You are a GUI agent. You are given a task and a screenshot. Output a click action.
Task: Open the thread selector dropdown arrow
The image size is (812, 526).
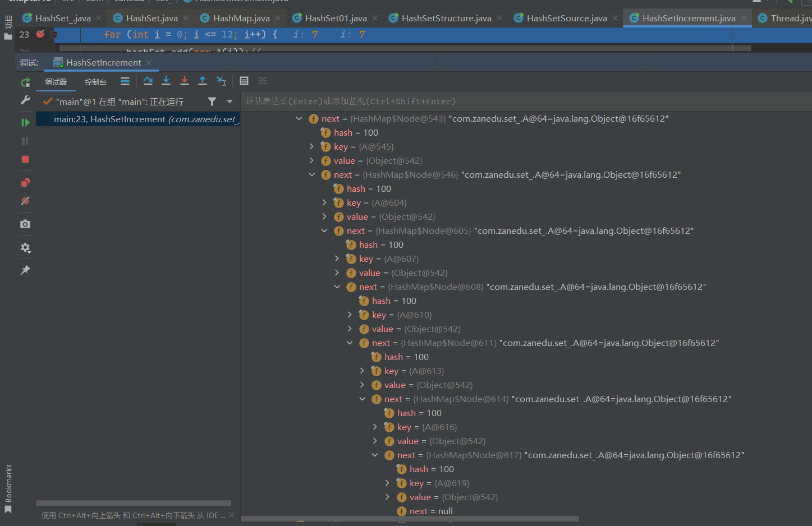click(x=230, y=101)
